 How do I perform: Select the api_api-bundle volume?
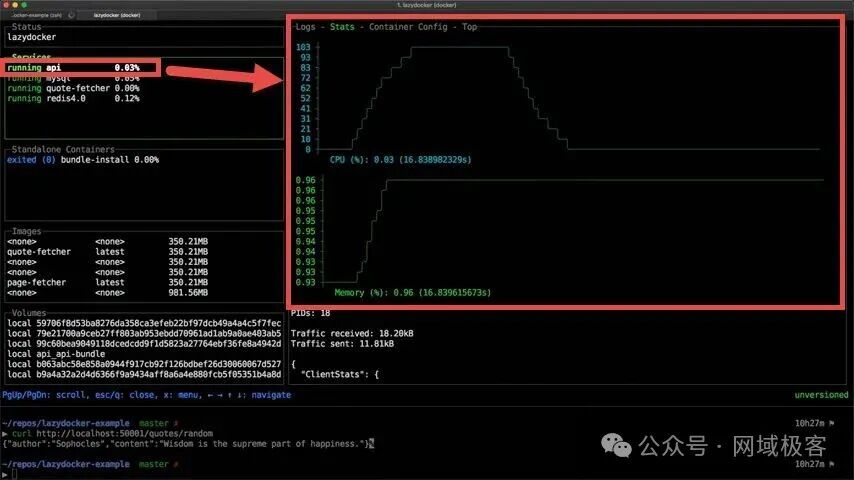pyautogui.click(x=56, y=354)
